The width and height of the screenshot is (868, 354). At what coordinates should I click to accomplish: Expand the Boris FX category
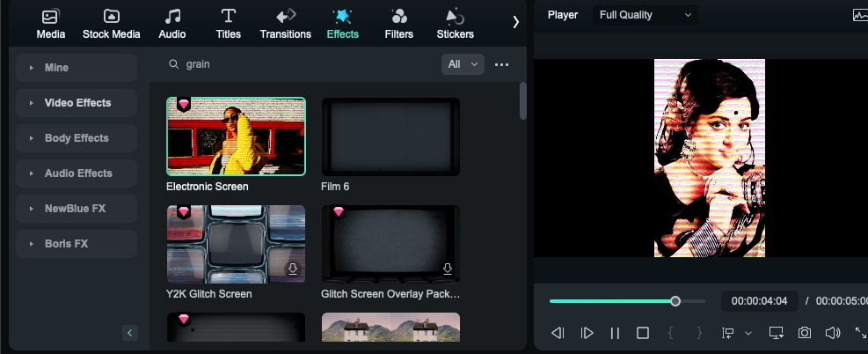[77, 244]
